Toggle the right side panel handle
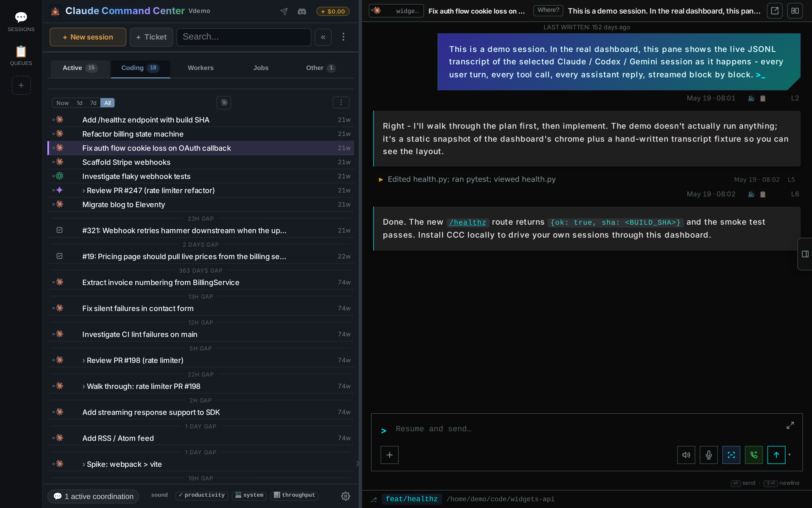 pyautogui.click(x=805, y=254)
